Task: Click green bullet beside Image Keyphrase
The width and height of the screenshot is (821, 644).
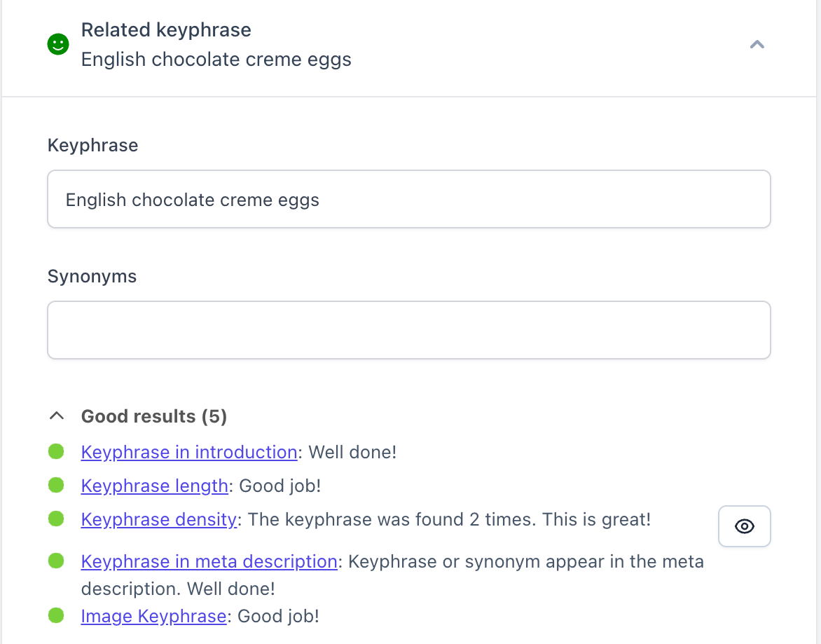Action: click(x=56, y=615)
